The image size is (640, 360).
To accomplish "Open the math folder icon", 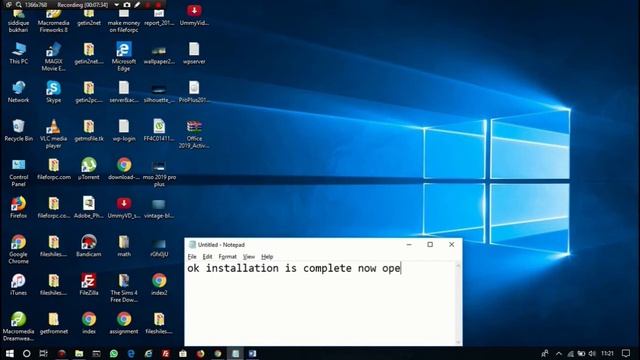I will pyautogui.click(x=124, y=246).
